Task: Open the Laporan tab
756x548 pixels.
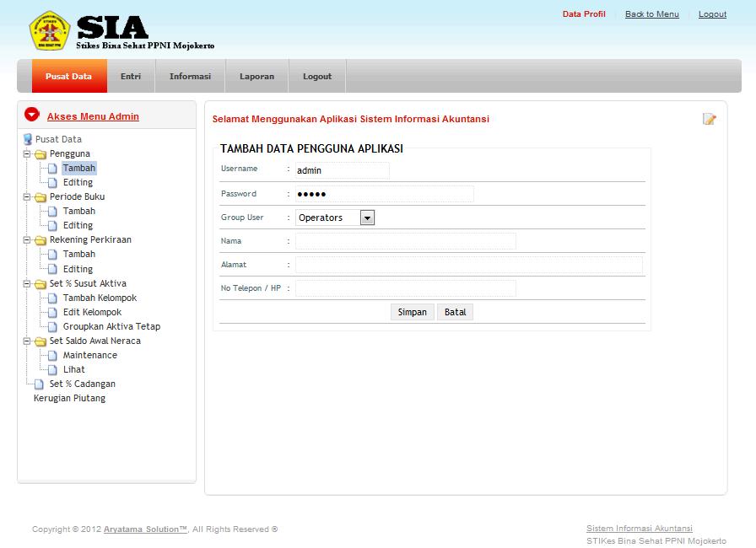Action: [256, 76]
